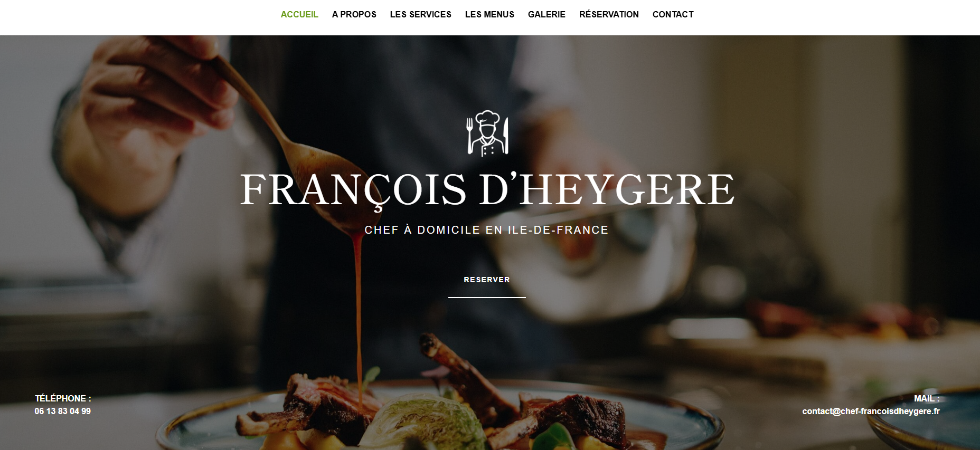Click the Téléphone label
The image size is (980, 450).
click(x=63, y=398)
